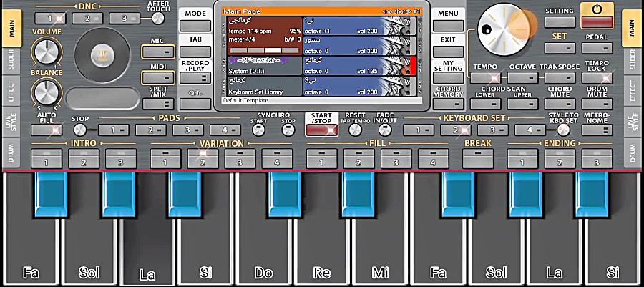Toggle Tempo Lock button

click(x=597, y=78)
